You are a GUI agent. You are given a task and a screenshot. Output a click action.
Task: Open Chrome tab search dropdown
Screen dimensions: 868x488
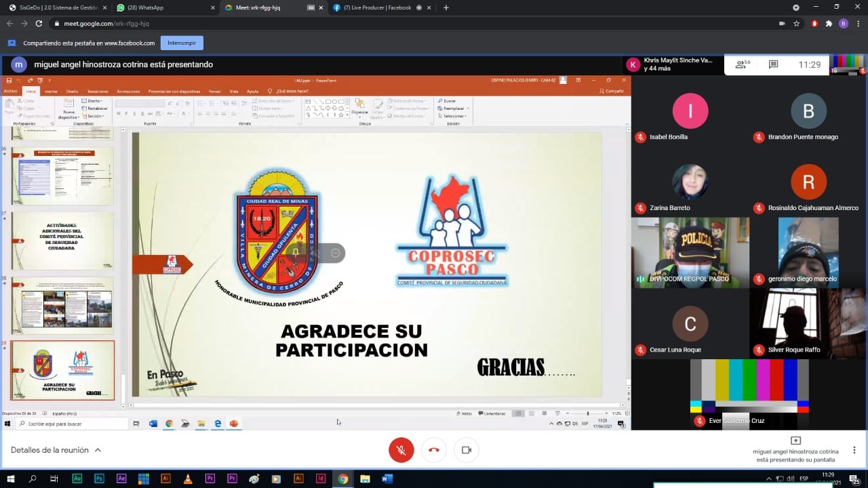point(796,7)
